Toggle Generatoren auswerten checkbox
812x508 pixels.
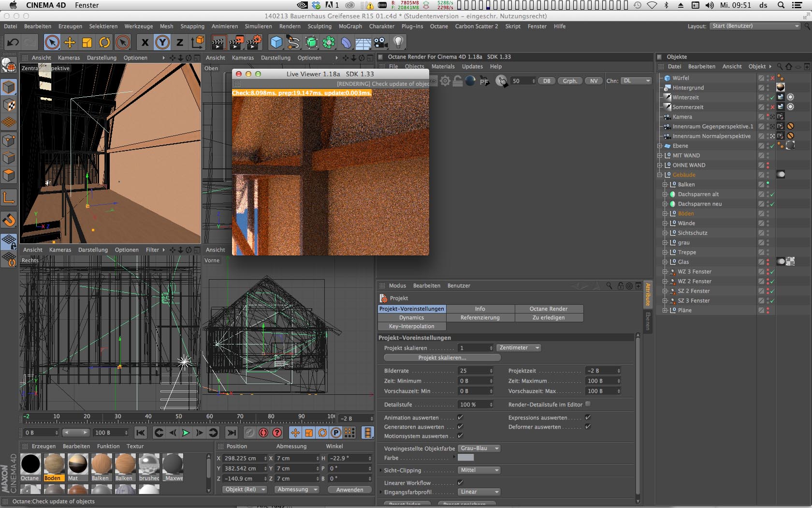pos(460,426)
